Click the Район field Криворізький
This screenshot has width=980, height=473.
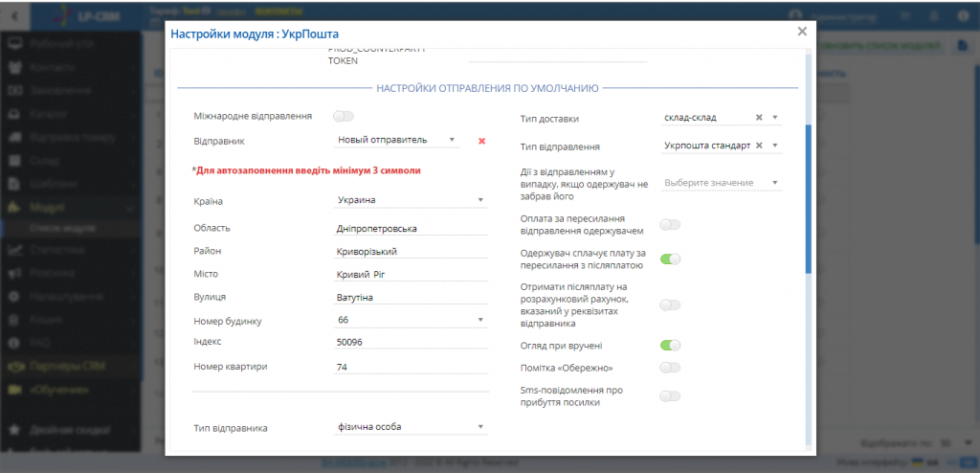(x=410, y=252)
